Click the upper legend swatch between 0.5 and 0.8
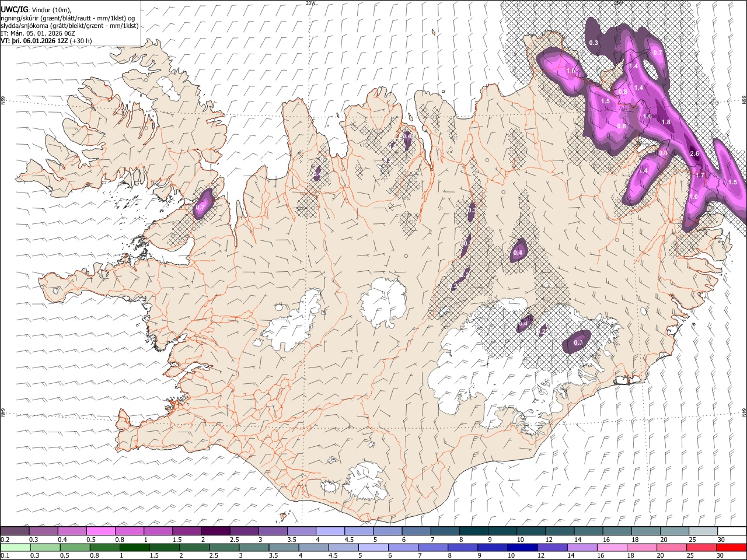This screenshot has height=560, width=747. 100,531
